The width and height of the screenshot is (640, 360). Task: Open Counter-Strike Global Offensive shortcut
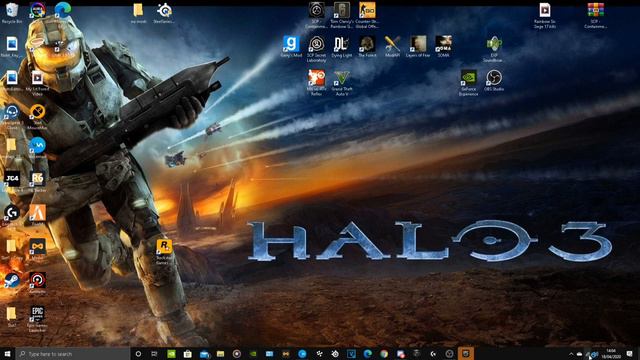pos(367,15)
